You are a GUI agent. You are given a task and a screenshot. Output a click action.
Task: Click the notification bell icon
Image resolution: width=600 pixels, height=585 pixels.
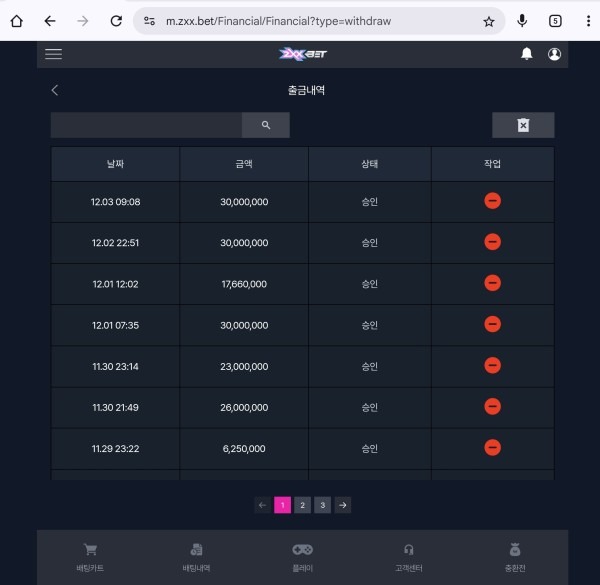coord(526,54)
